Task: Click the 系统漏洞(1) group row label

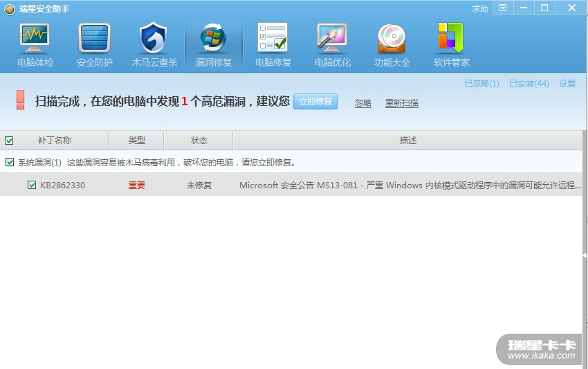Action: point(39,162)
